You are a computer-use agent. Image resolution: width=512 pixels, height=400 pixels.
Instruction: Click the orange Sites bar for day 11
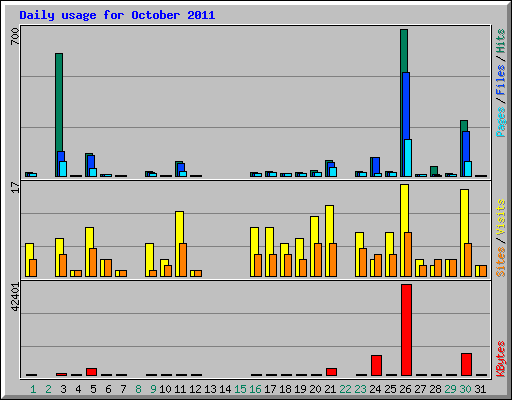pos(183,260)
